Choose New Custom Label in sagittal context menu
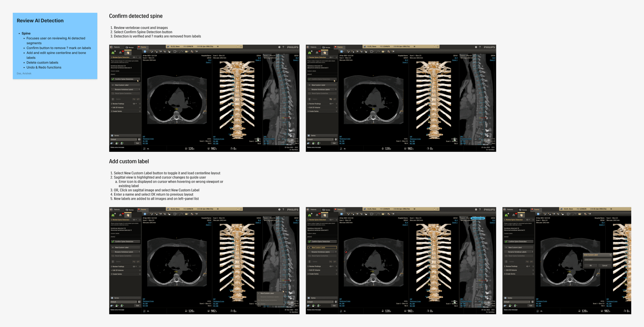This screenshot has width=644, height=327. click(267, 293)
